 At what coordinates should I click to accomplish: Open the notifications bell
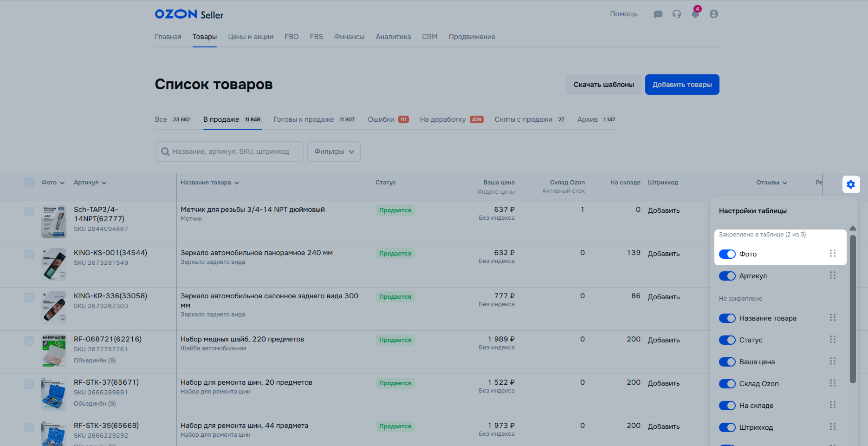click(695, 14)
